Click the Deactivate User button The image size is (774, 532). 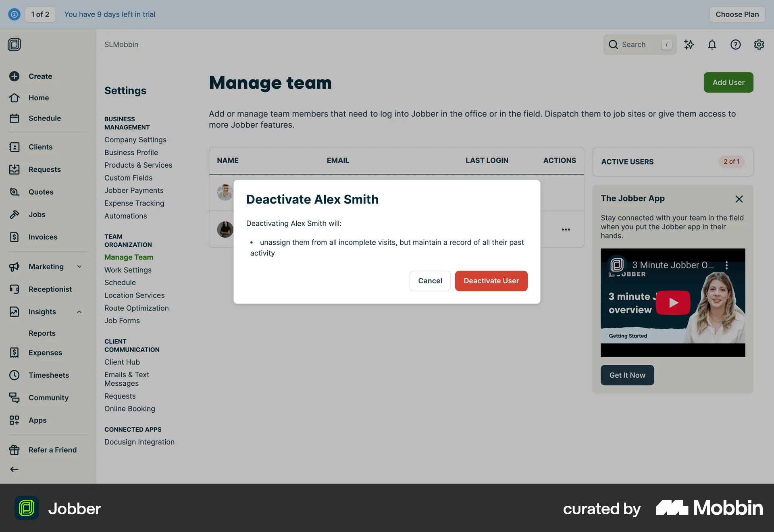[x=491, y=281]
